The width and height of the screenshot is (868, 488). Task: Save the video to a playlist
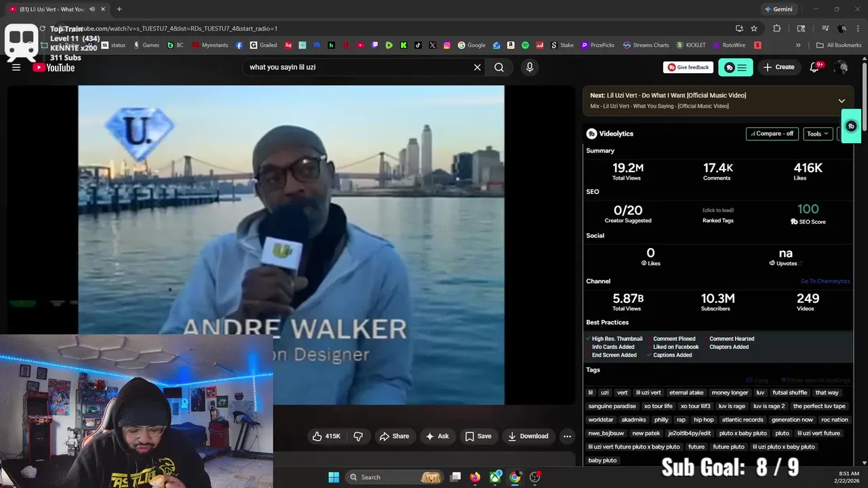(x=478, y=436)
